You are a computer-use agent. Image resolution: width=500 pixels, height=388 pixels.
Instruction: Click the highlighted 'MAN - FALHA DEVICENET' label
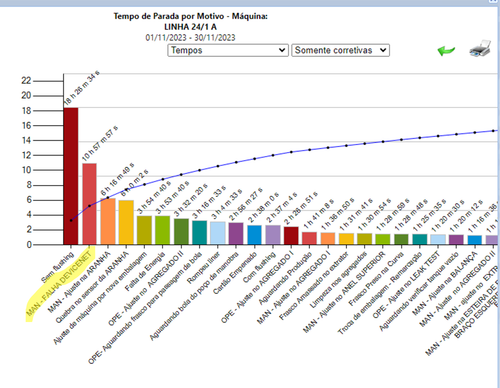coord(59,283)
